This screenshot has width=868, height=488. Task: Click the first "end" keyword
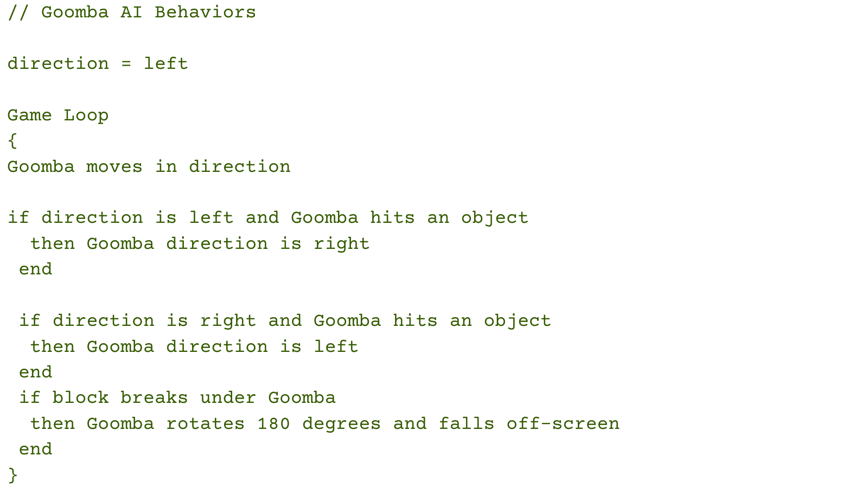[36, 269]
